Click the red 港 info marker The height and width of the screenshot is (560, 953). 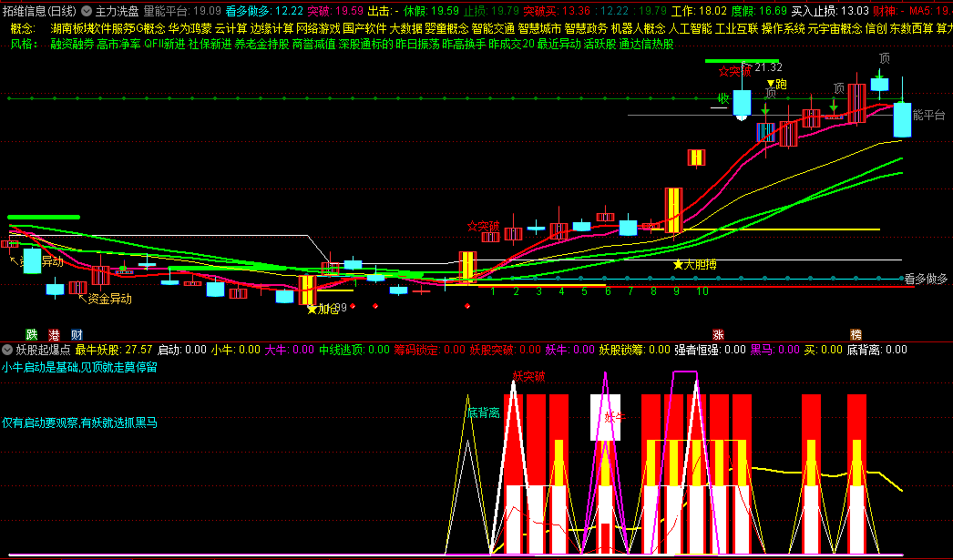54,334
